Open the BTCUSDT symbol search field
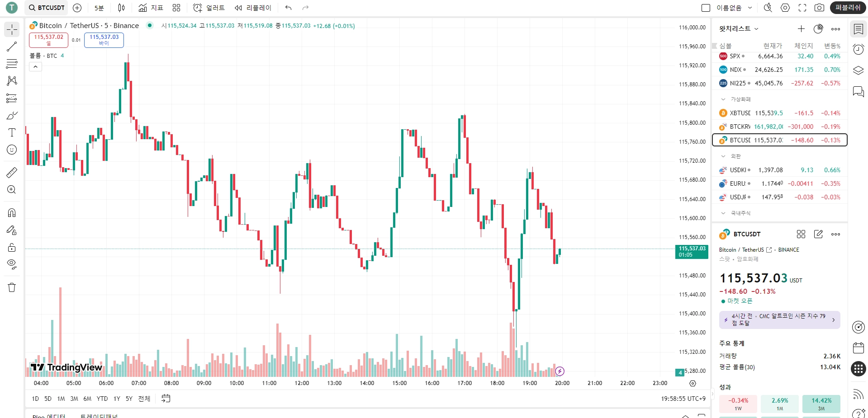868x418 pixels. [x=47, y=8]
